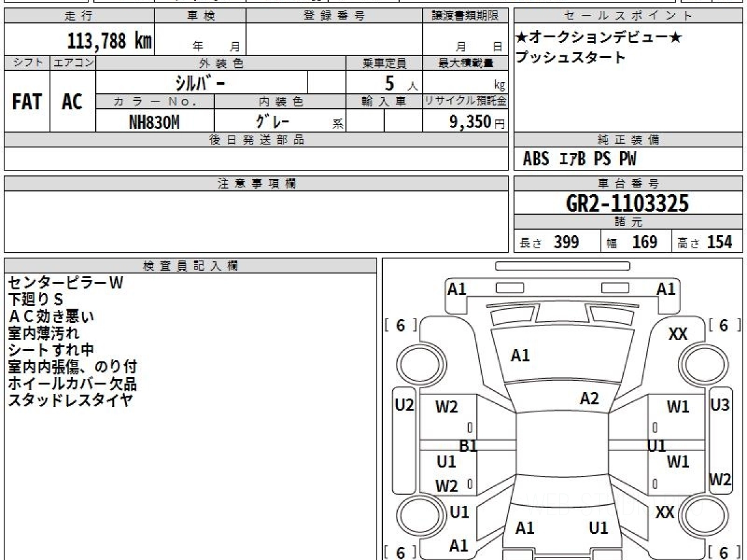Image resolution: width=747 pixels, height=560 pixels.
Task: Click the 諸元 header
Action: point(628,222)
